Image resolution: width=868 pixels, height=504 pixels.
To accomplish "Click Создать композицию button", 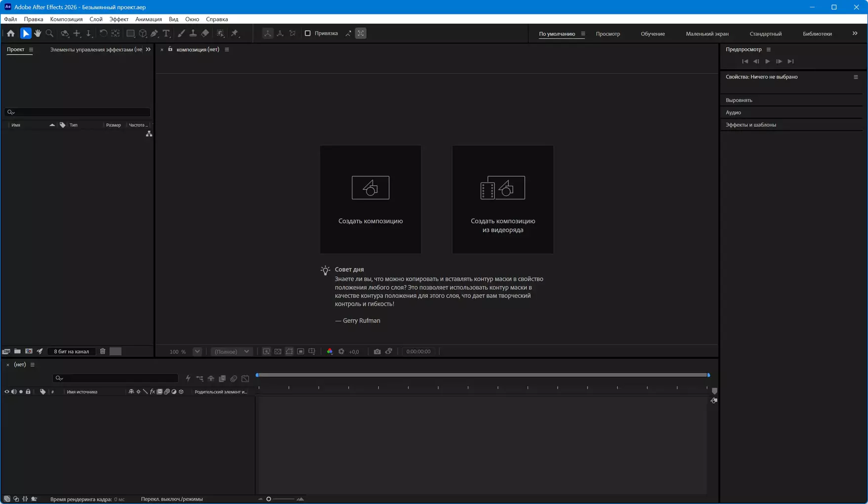I will click(x=371, y=200).
